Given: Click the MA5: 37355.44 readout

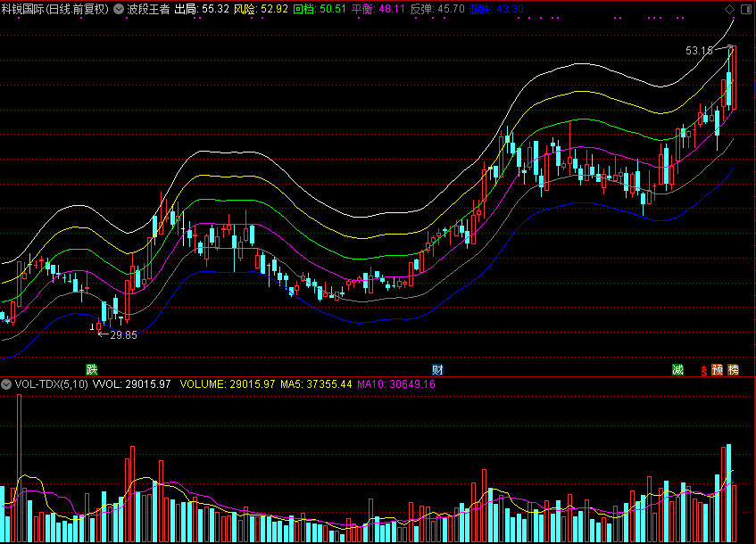Looking at the screenshot, I should [316, 384].
